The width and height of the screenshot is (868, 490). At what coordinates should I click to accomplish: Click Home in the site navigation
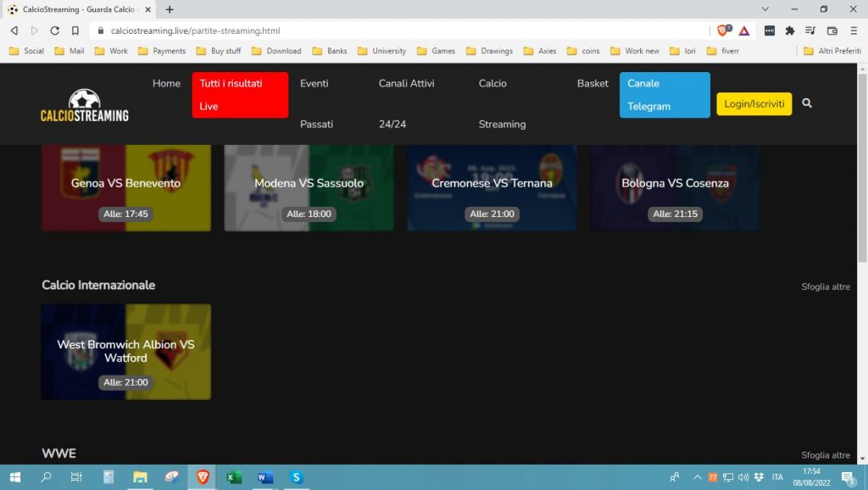tap(166, 83)
